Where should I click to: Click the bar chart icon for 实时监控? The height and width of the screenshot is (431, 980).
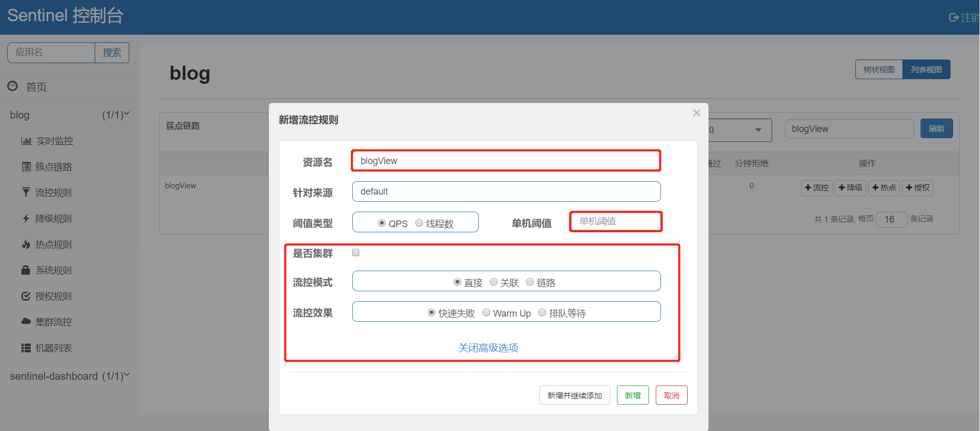(26, 141)
